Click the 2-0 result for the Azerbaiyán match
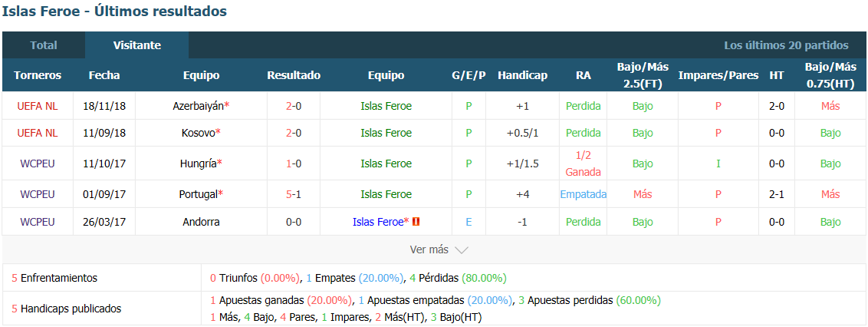Screen dimensions: 868x327 [294, 106]
